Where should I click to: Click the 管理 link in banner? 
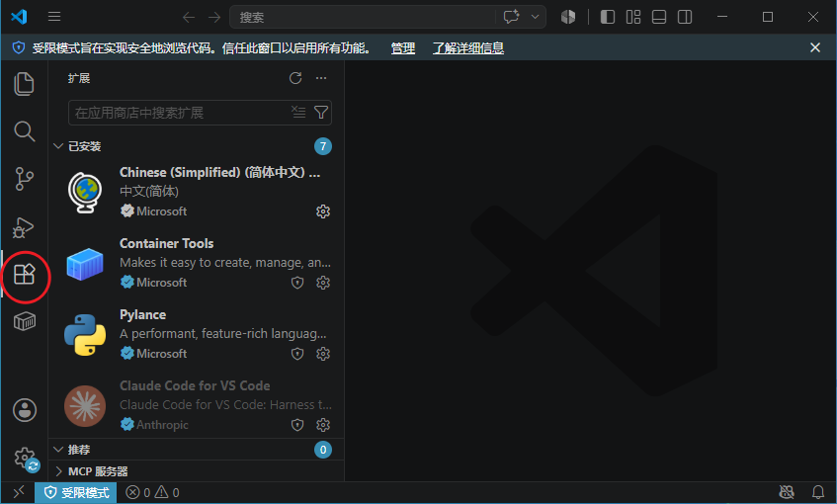tap(403, 48)
